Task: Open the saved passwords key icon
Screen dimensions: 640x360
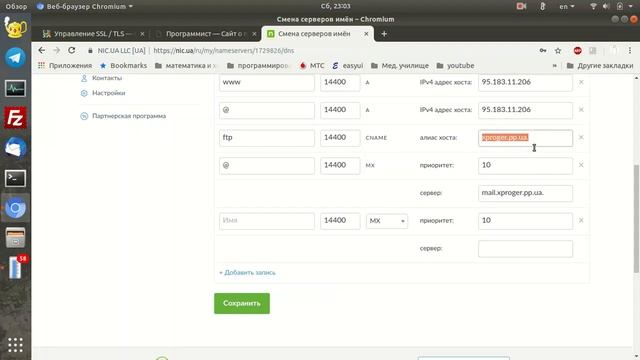Action: pyautogui.click(x=543, y=51)
